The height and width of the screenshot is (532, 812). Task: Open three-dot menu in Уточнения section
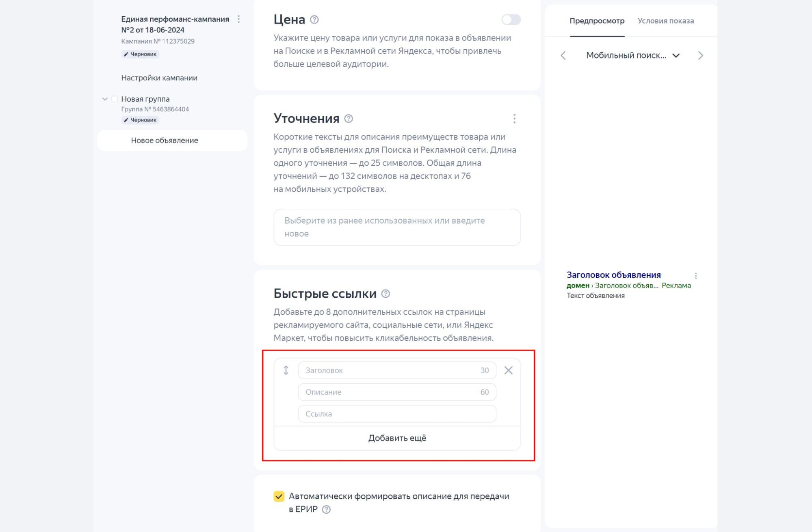515,119
